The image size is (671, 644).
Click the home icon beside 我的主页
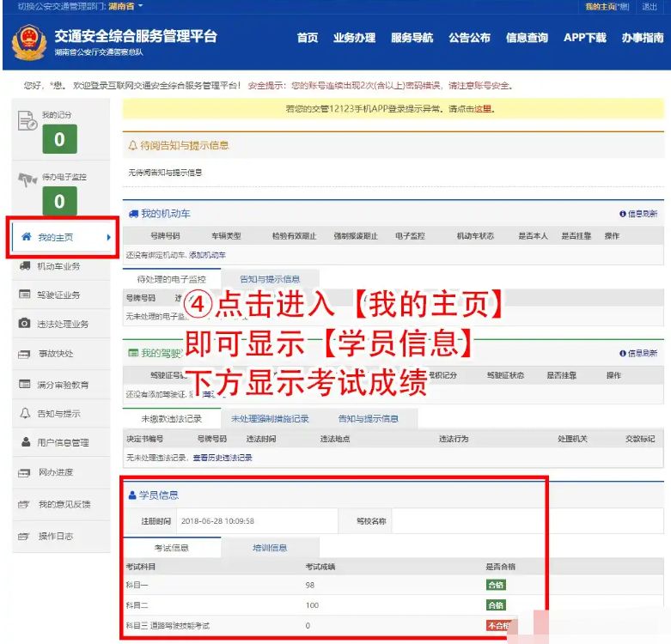27,236
